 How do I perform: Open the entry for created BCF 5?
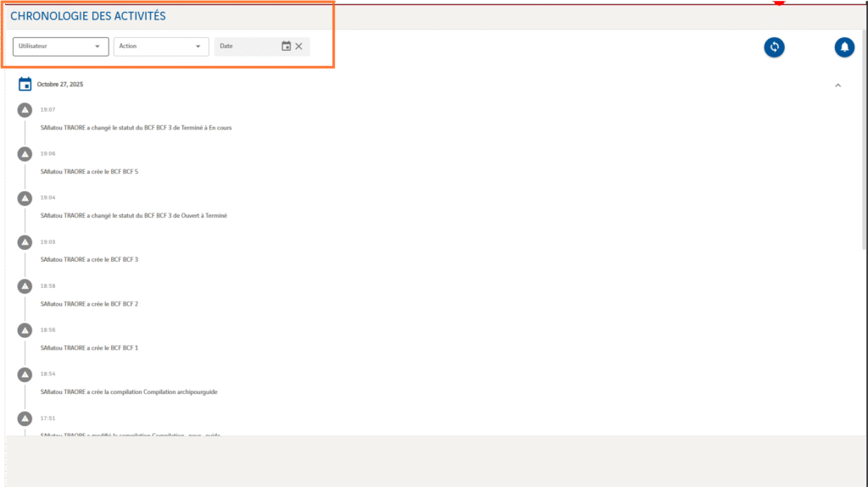click(x=89, y=172)
